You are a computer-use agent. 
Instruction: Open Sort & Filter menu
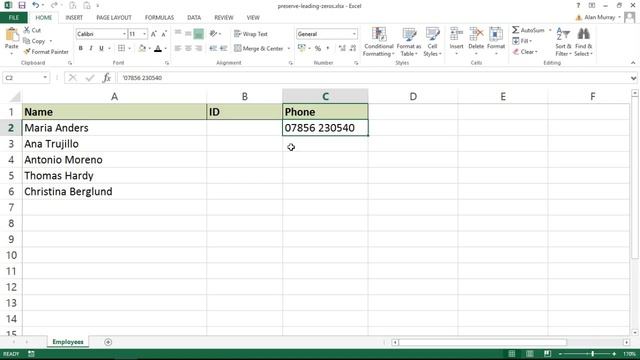click(563, 42)
